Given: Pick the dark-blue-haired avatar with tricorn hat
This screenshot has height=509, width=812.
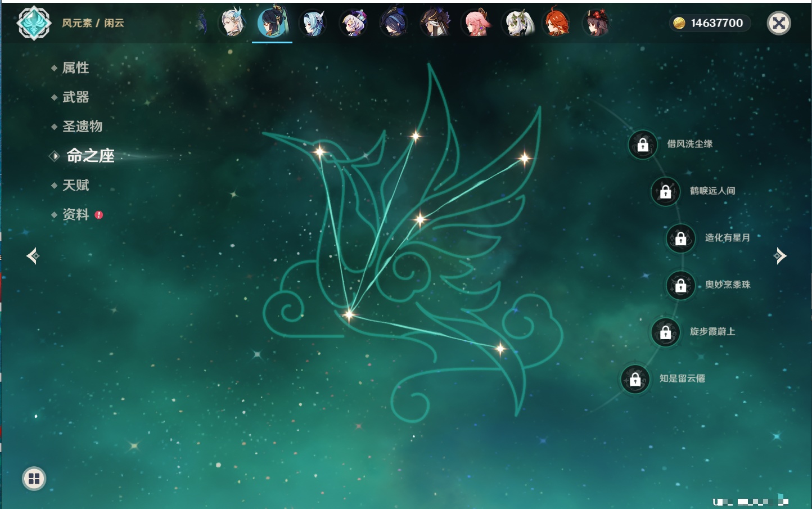Looking at the screenshot, I should [x=394, y=24].
